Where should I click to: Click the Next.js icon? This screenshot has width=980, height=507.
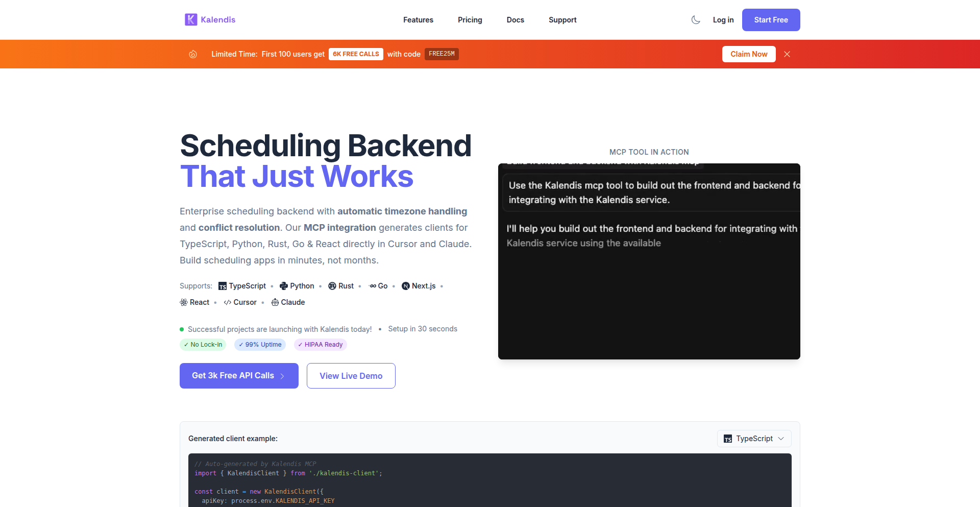[x=406, y=286]
